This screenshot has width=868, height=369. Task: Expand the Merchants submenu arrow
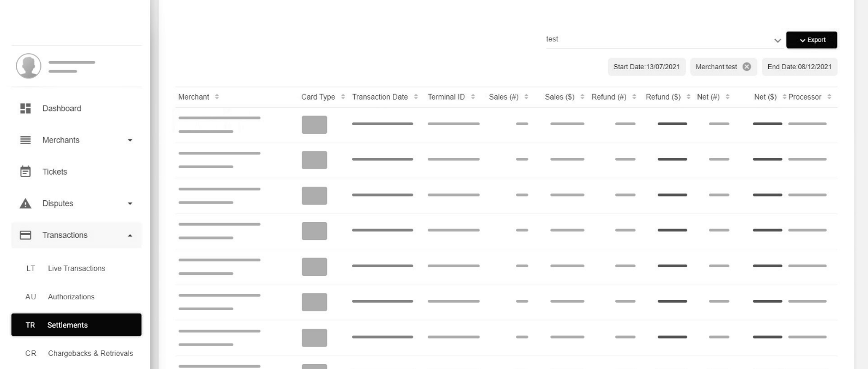tap(130, 140)
